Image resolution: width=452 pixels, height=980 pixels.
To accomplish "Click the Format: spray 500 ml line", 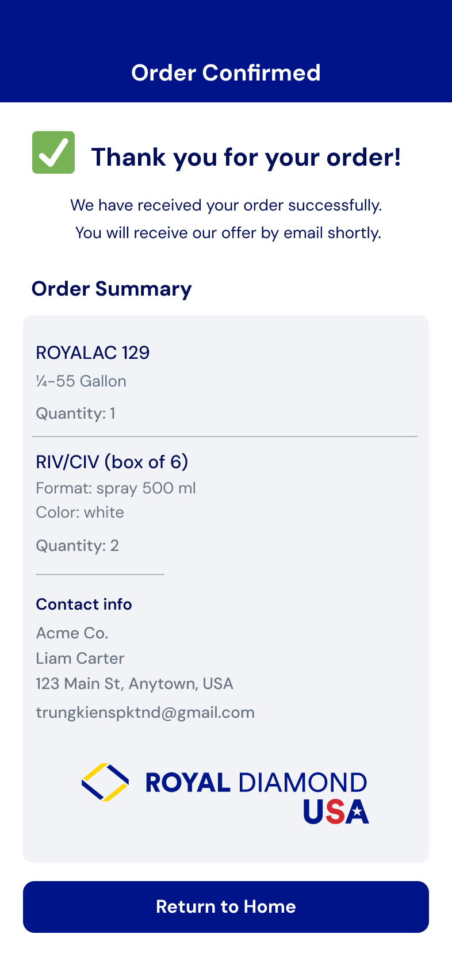I will click(x=116, y=488).
